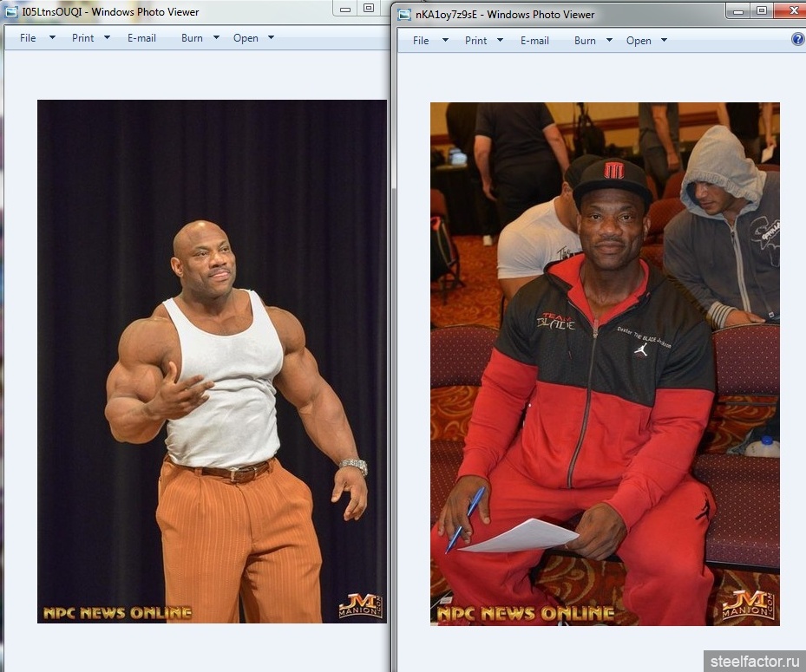Click the l05LtnsOUQI window title icon

click(11, 12)
